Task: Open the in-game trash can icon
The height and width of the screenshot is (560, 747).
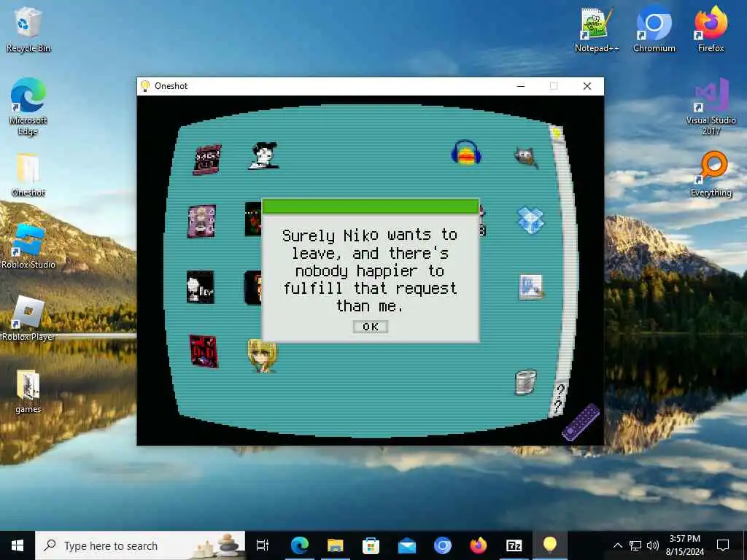Action: [x=525, y=382]
